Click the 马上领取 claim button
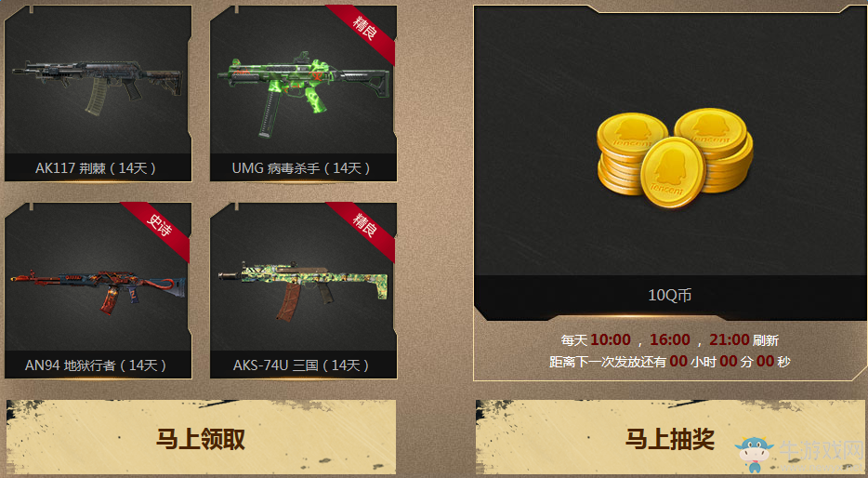868x478 pixels. point(201,438)
